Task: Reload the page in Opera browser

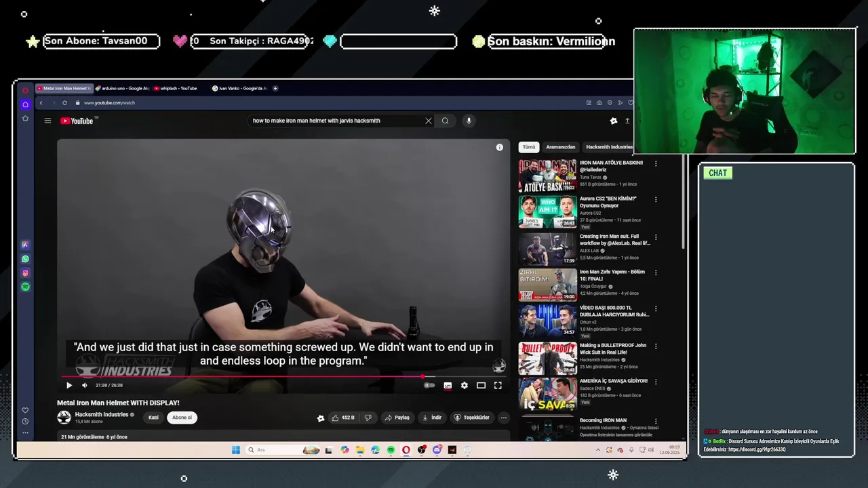Action: [x=65, y=103]
